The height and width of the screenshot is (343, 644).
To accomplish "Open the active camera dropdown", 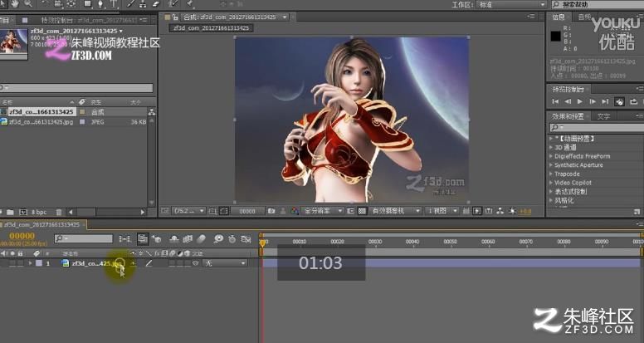I will (395, 211).
